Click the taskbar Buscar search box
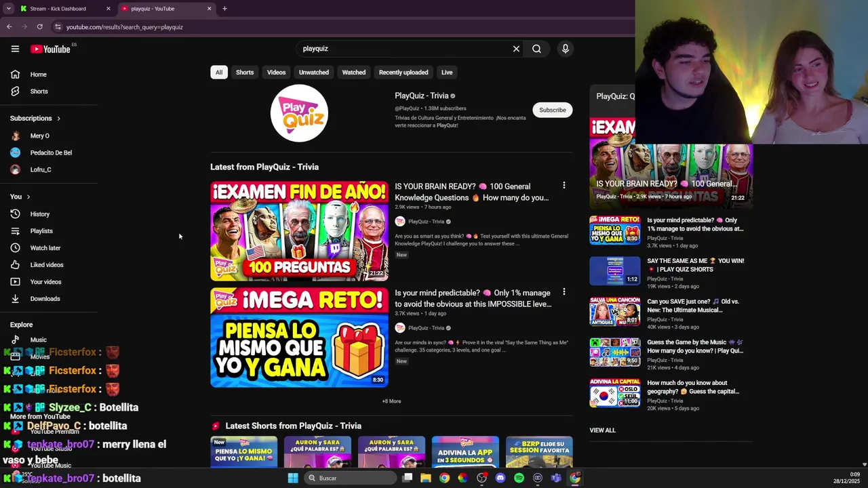Screen dimensions: 868x488 pos(350,478)
